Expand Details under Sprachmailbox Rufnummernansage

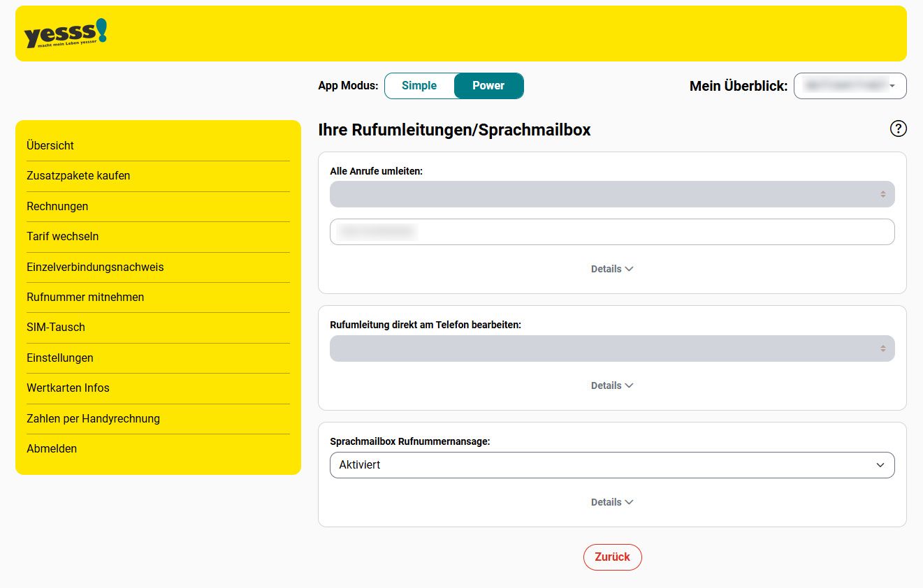tap(611, 502)
